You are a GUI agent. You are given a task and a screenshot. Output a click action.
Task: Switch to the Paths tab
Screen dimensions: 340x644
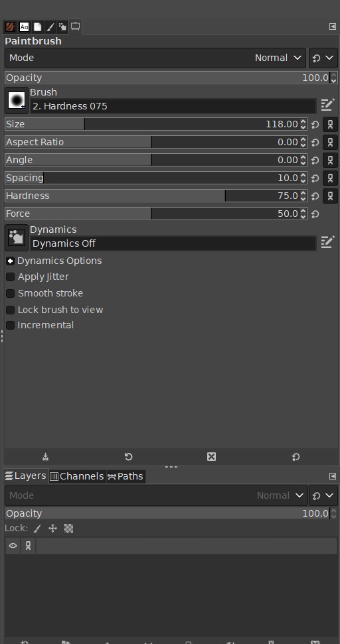126,476
